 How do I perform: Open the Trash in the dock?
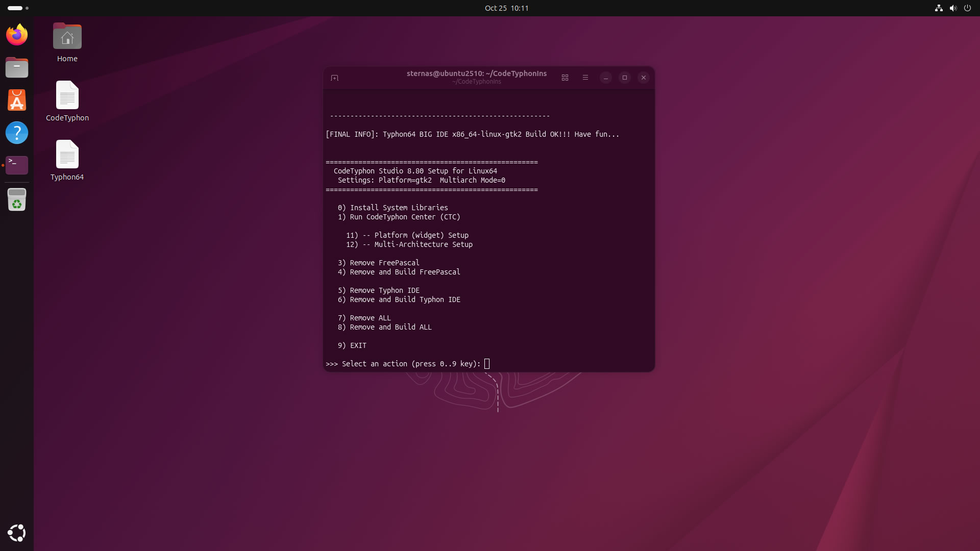tap(17, 199)
